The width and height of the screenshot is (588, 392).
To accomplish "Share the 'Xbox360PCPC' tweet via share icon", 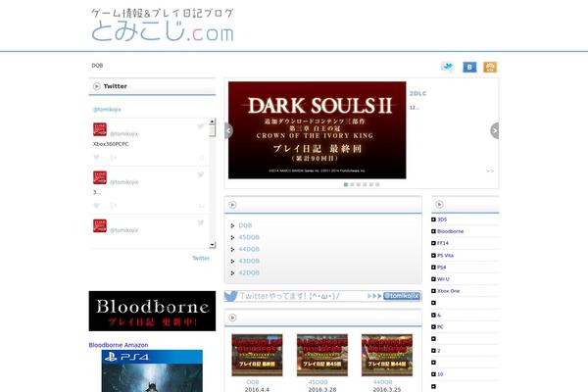I will tap(114, 157).
